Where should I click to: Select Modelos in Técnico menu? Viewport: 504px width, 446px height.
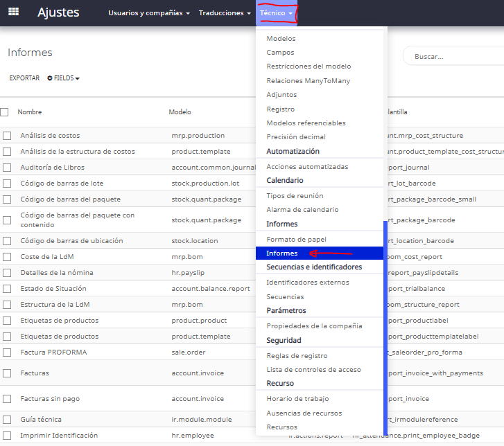click(x=281, y=39)
